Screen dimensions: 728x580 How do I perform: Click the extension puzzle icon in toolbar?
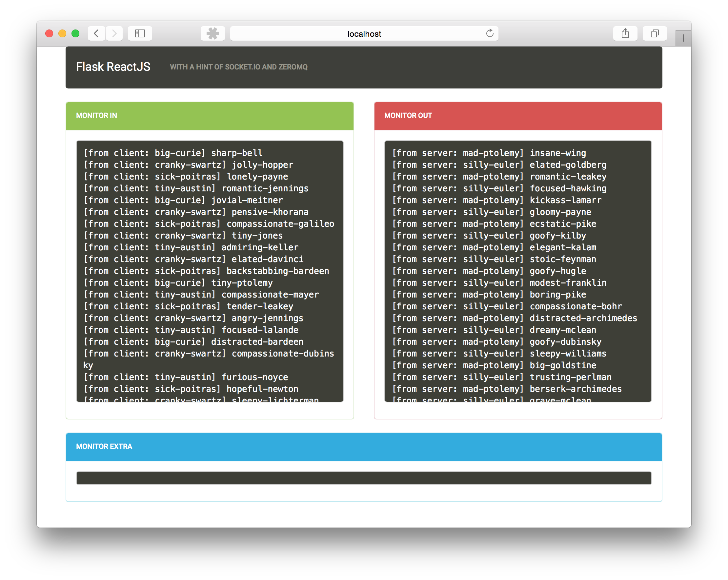click(x=212, y=33)
